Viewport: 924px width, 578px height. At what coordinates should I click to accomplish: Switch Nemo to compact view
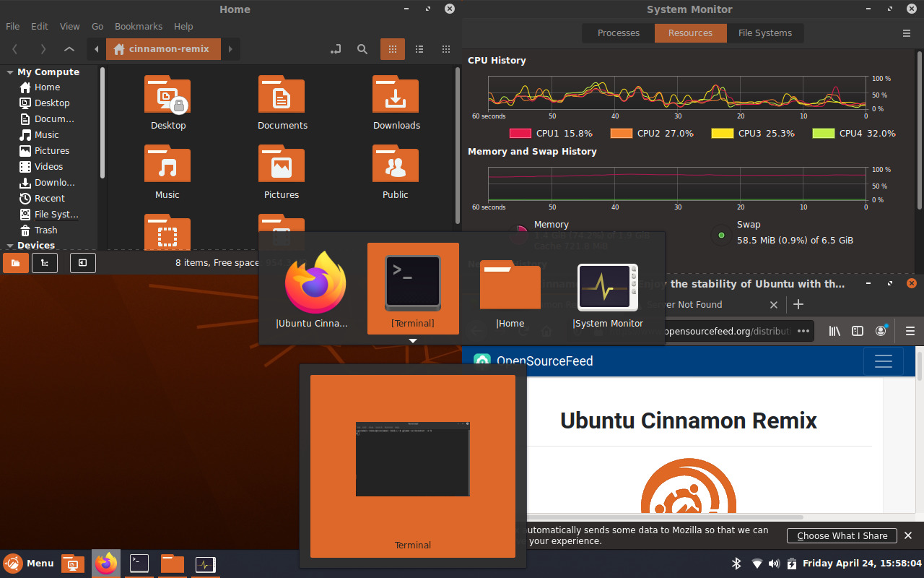446,49
